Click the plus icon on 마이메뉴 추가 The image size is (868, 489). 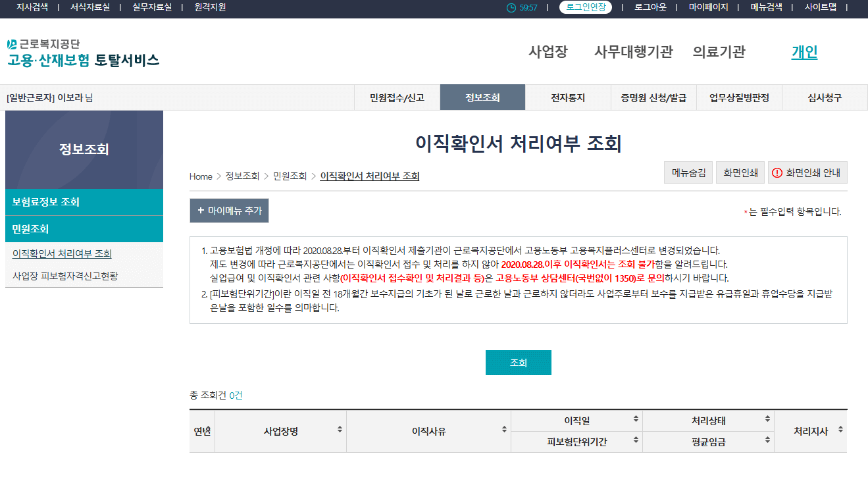[201, 211]
